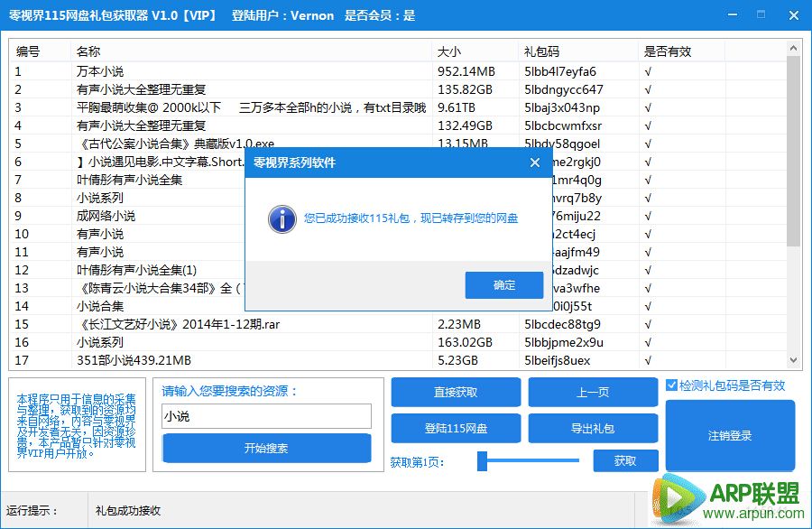Click the 礼包码 column header
This screenshot has width=812, height=529.
(x=578, y=51)
